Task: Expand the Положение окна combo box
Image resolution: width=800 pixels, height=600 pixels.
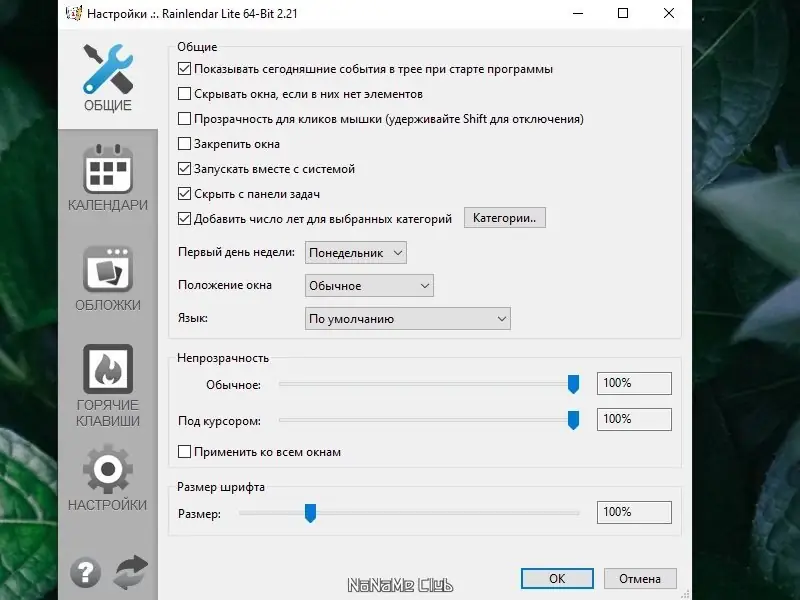Action: [x=369, y=286]
